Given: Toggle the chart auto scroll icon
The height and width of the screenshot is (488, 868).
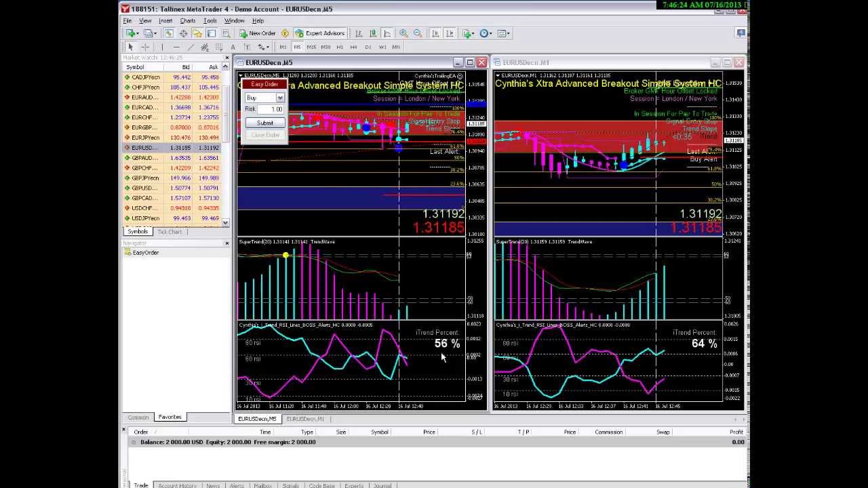Looking at the screenshot, I should coord(435,33).
